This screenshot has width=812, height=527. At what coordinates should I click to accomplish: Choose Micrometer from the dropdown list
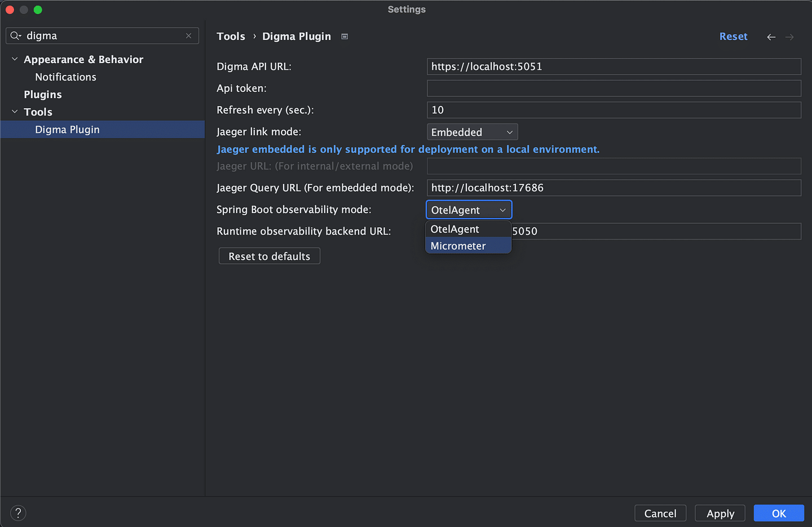pyautogui.click(x=468, y=246)
